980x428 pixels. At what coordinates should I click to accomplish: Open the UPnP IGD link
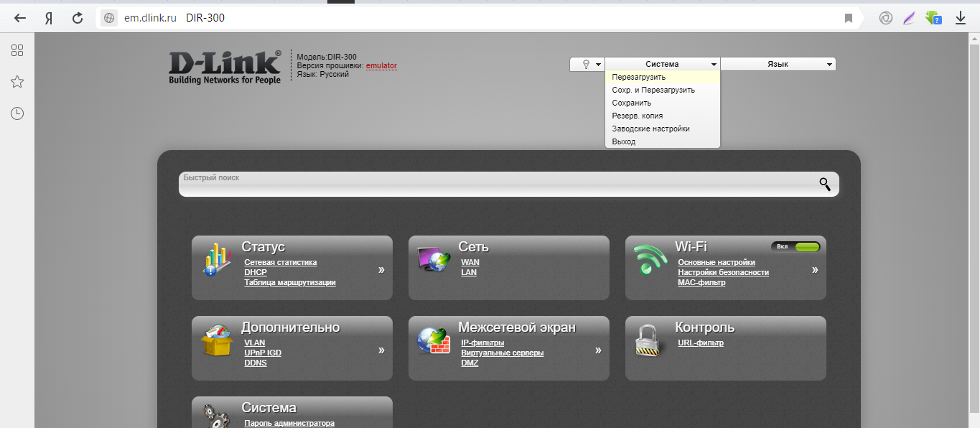[263, 353]
